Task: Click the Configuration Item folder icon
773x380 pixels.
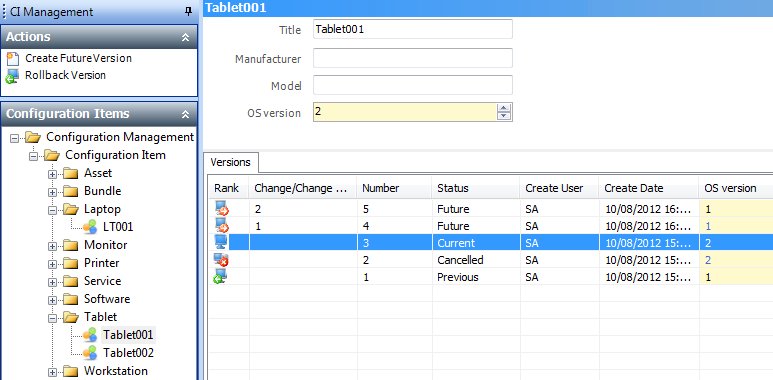Action: click(x=52, y=155)
